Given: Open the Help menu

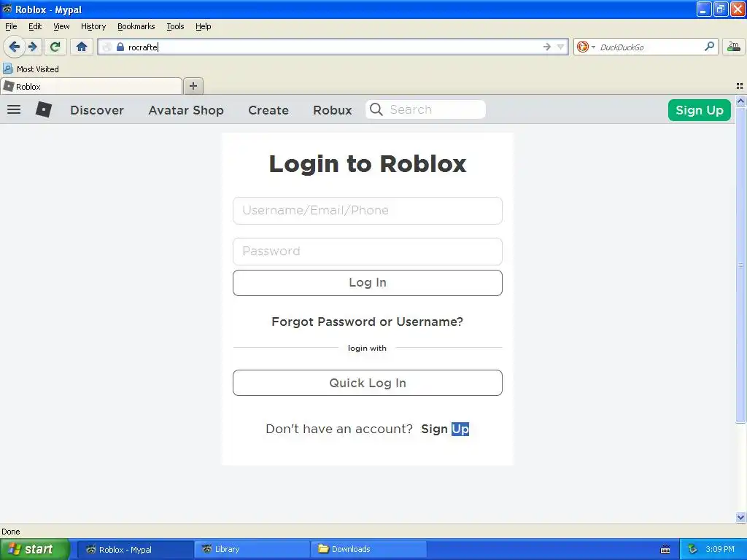Looking at the screenshot, I should pyautogui.click(x=203, y=26).
